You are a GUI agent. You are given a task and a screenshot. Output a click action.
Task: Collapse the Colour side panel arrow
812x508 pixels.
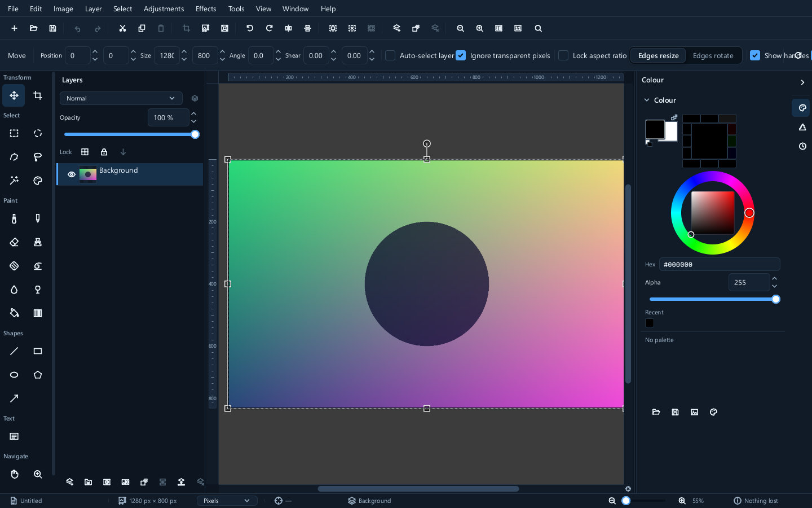tap(802, 82)
